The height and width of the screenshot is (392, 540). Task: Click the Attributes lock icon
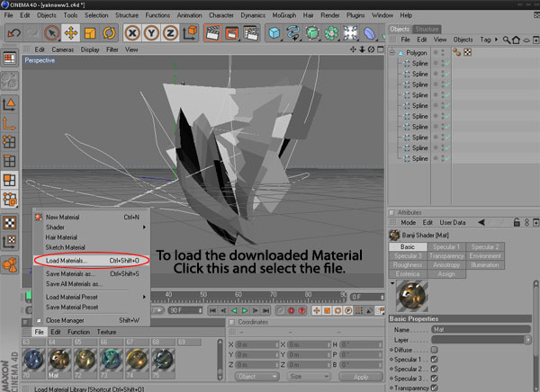click(x=517, y=222)
